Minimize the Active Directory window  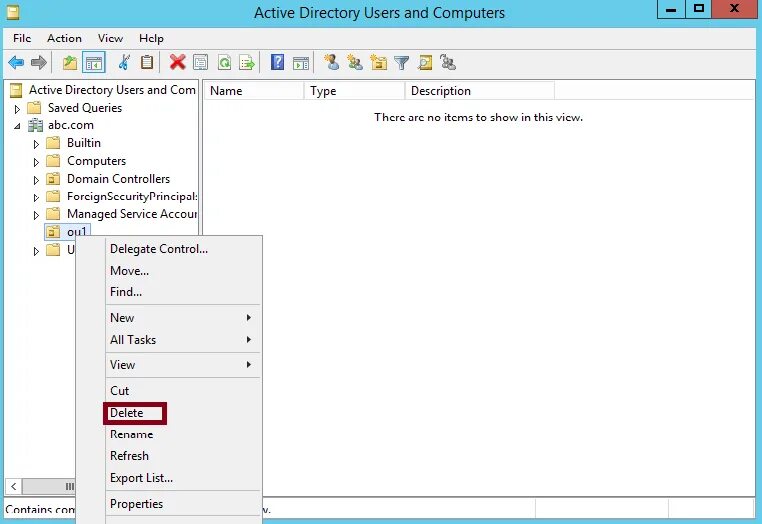671,9
